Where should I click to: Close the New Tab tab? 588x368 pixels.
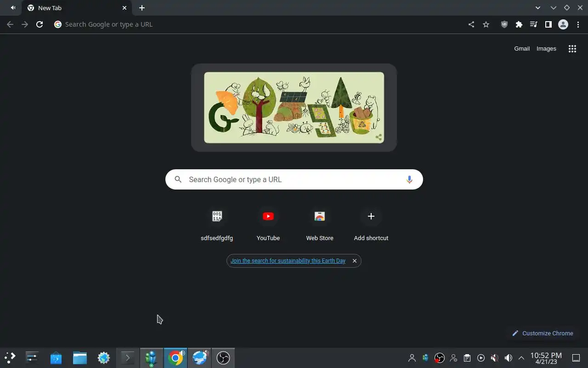pyautogui.click(x=124, y=8)
